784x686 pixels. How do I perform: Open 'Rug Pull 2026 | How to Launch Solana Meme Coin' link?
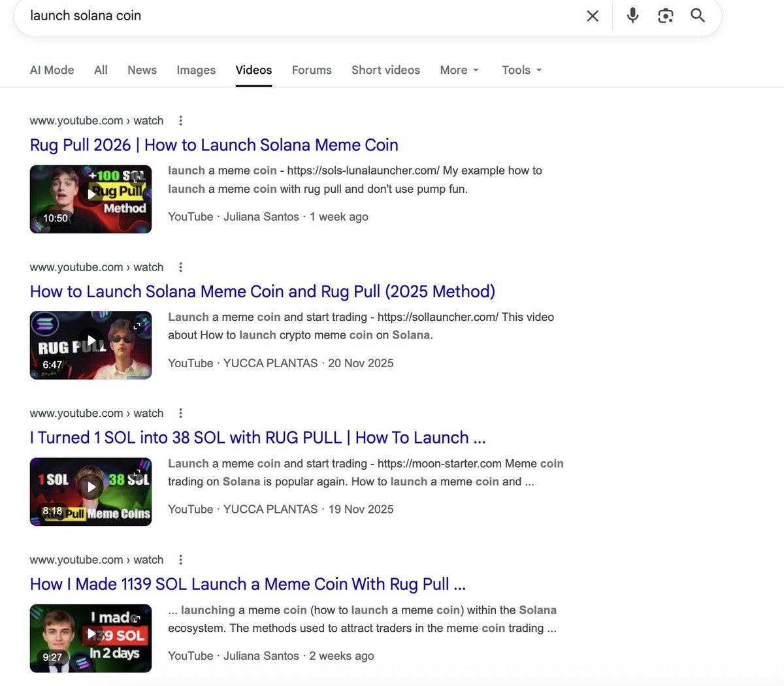pyautogui.click(x=214, y=145)
